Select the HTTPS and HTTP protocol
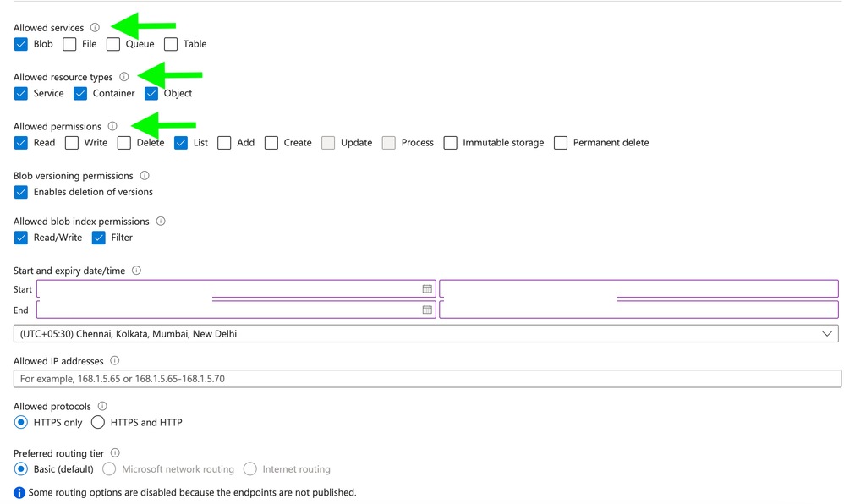The image size is (844, 504). (x=98, y=422)
